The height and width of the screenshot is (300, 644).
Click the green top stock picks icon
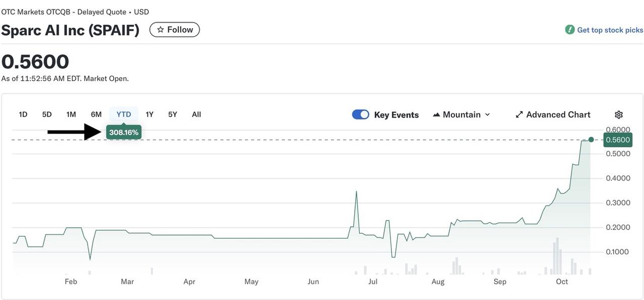[570, 30]
